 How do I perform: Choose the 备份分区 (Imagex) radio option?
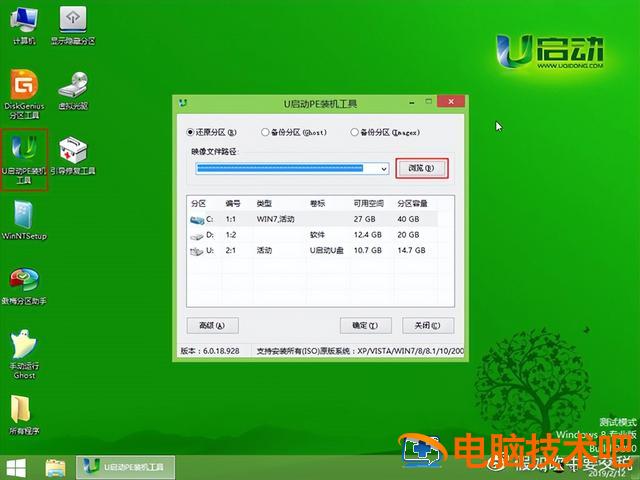click(353, 131)
